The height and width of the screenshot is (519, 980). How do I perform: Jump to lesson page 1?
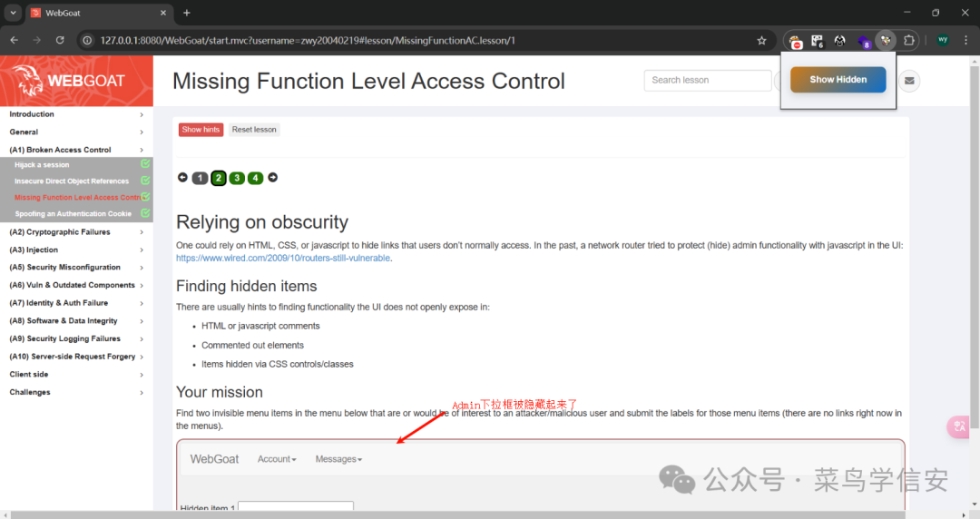click(200, 178)
